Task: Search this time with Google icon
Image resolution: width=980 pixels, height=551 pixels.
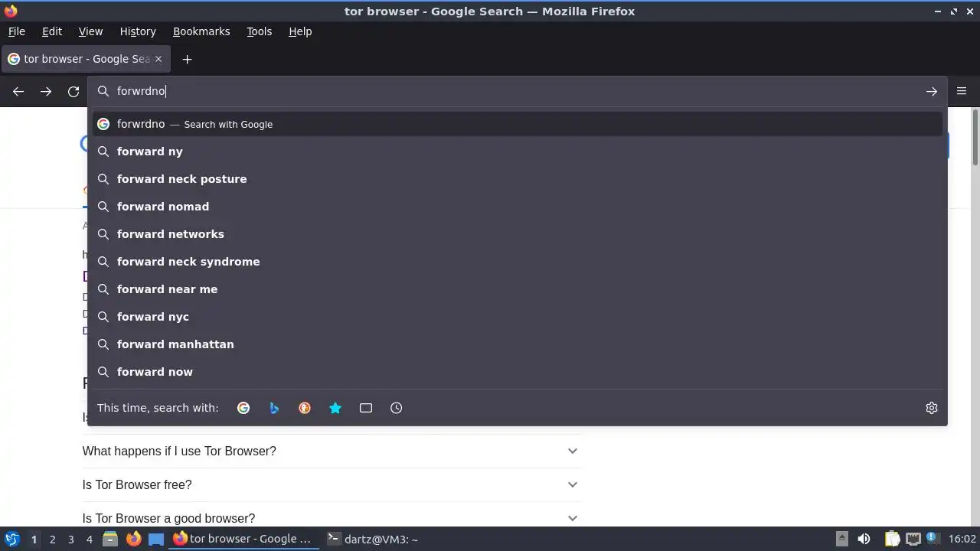Action: (243, 408)
